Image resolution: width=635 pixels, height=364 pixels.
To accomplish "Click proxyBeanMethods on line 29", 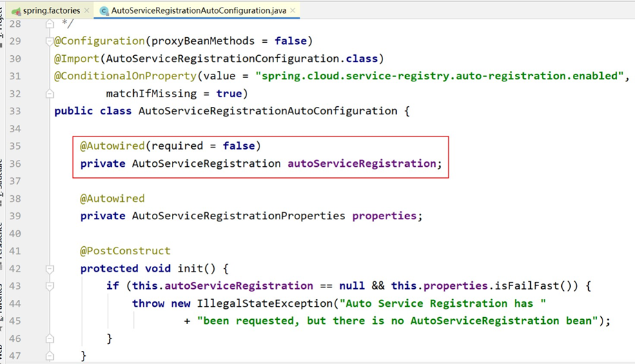I will pos(203,41).
